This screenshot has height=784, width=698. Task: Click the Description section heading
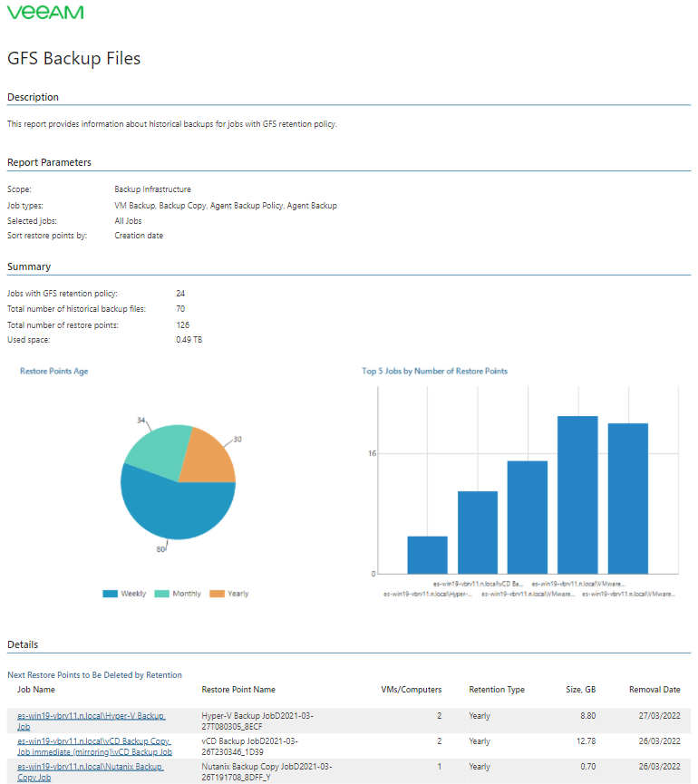33,97
